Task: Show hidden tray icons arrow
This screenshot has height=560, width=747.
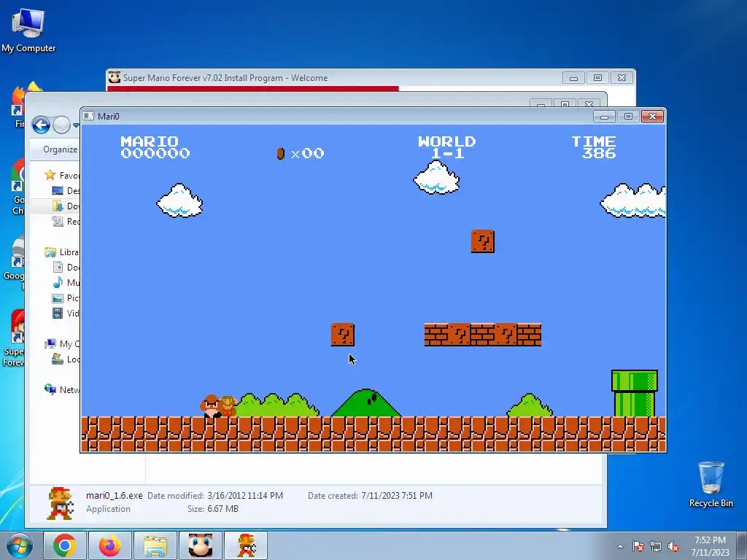Action: [620, 546]
